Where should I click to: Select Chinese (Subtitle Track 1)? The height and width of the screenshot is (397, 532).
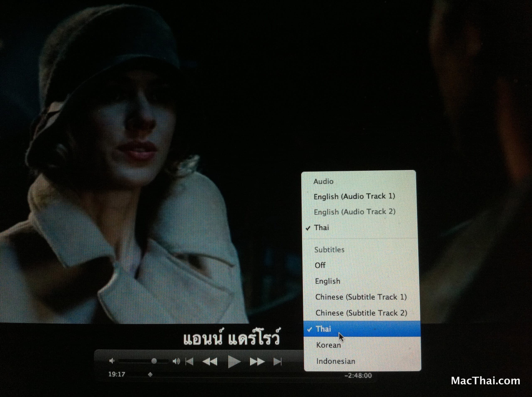[361, 297]
